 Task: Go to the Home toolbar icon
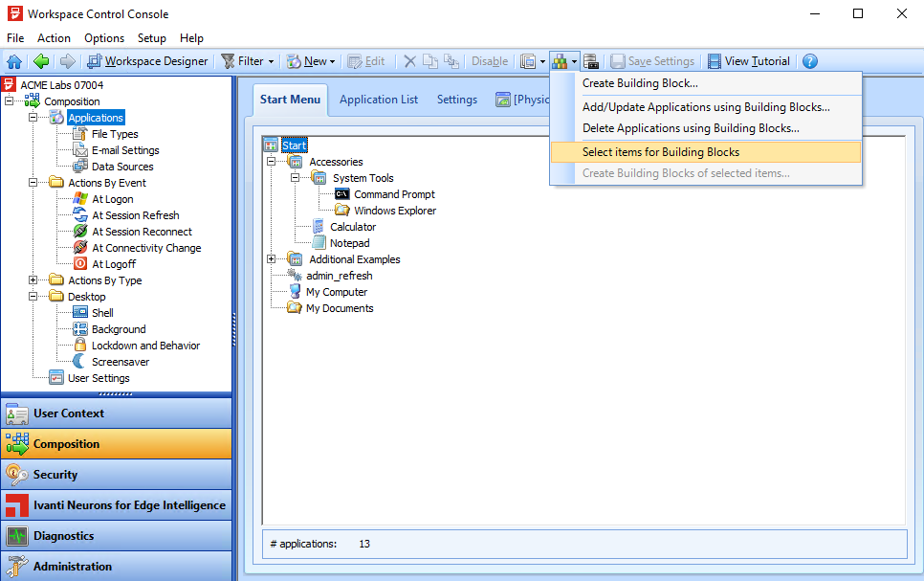[14, 61]
